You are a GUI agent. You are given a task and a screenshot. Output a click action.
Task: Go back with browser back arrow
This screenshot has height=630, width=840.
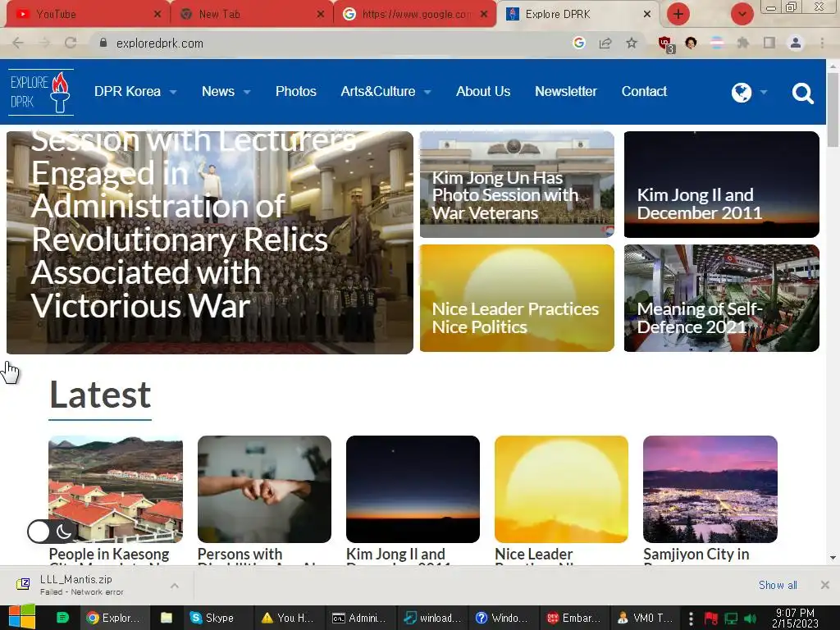pos(18,43)
